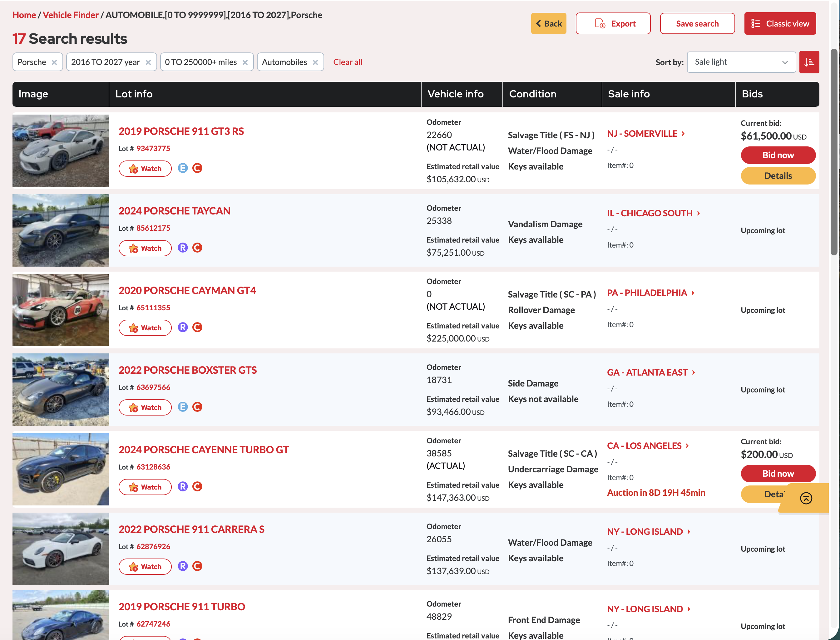Watch the 2024 Porsche Cayenne Turbo GT lot
This screenshot has width=840, height=640.
[145, 487]
